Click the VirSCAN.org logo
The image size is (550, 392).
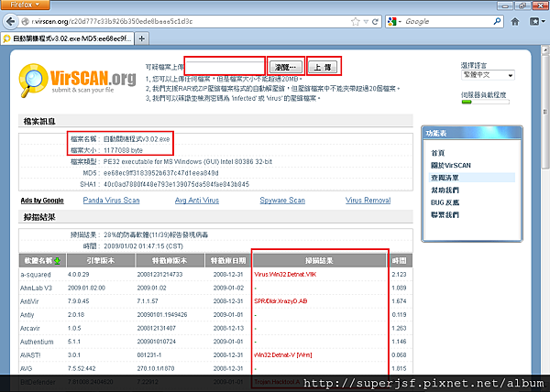pyautogui.click(x=78, y=81)
